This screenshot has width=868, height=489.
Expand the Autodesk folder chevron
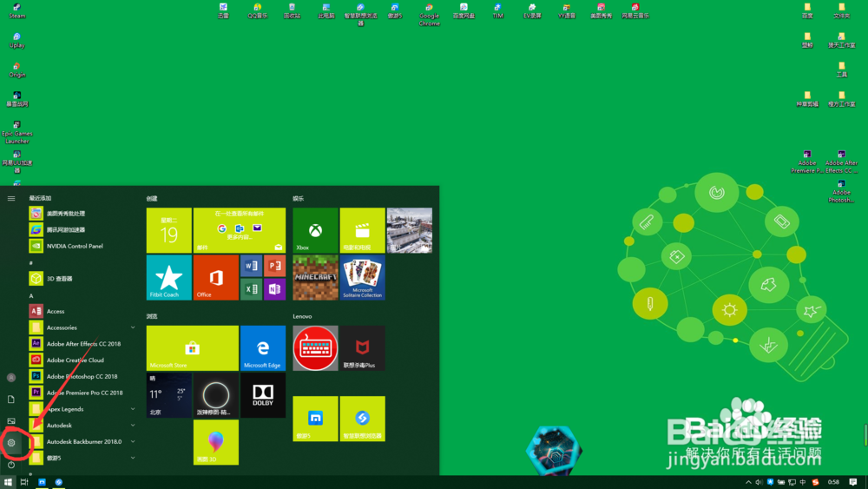pos(133,426)
